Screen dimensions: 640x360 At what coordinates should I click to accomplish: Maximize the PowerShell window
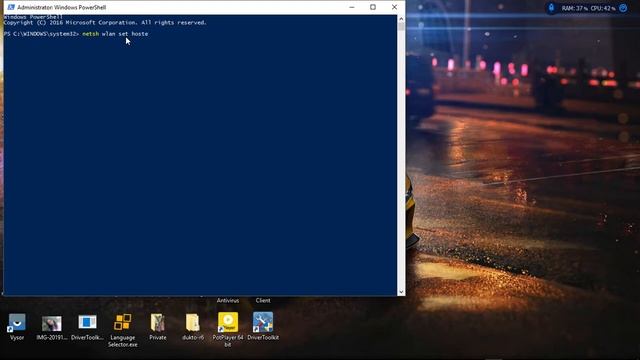point(373,7)
